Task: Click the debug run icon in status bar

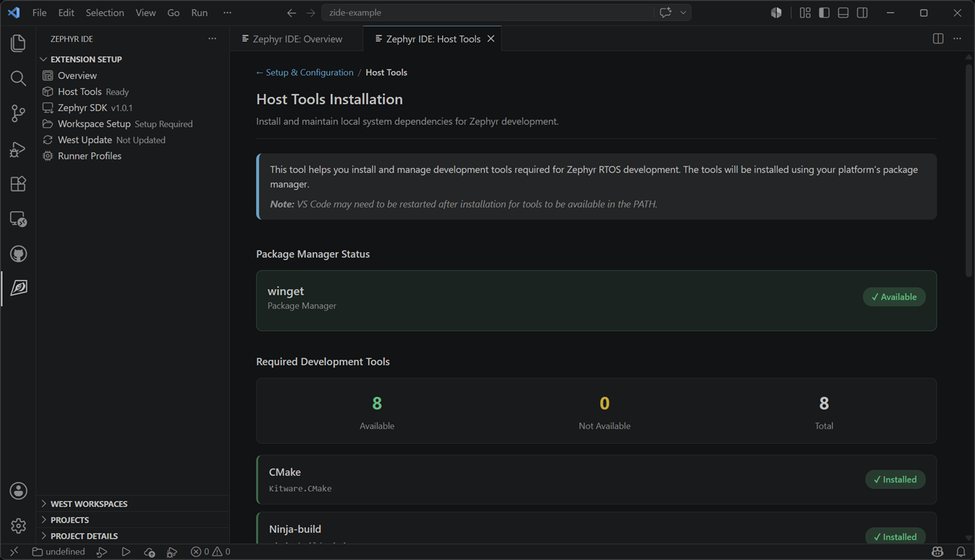Action: click(x=171, y=552)
